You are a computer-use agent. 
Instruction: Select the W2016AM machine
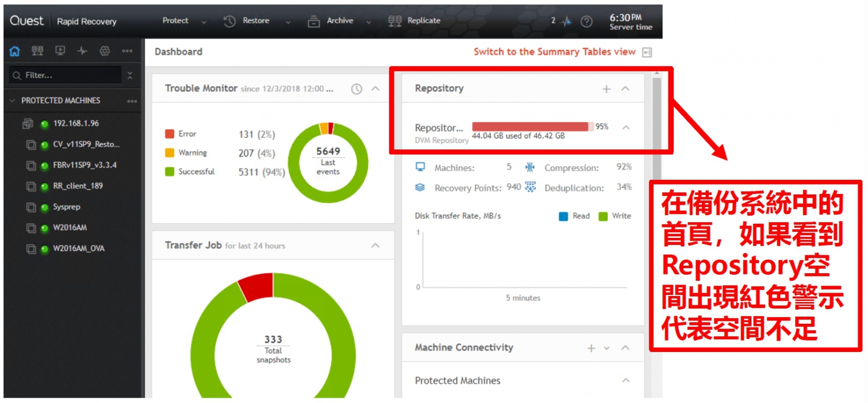(70, 228)
